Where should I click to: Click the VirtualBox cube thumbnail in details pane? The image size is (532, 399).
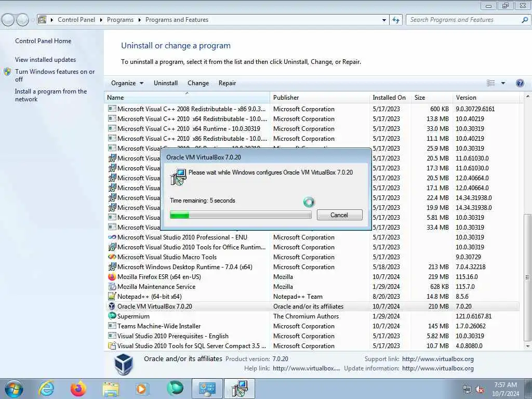[x=124, y=364]
